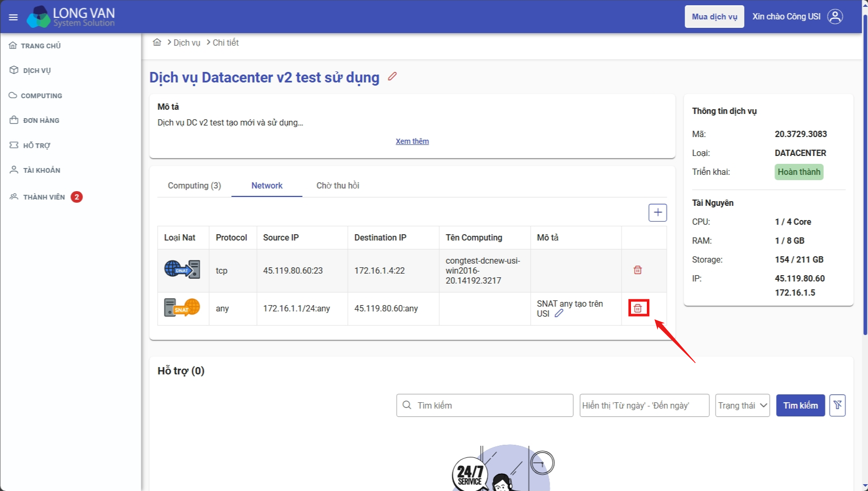Click the Hỗ trợ (0) heading
868x491 pixels.
point(181,371)
